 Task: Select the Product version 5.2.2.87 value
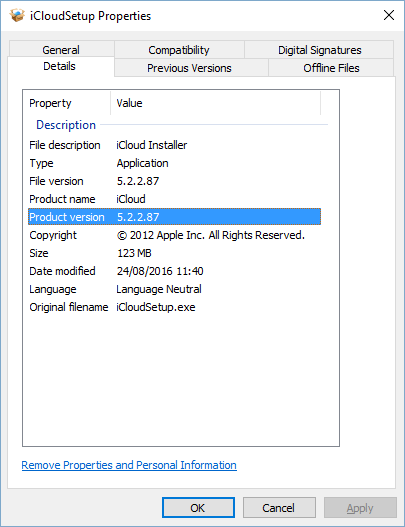tap(138, 217)
